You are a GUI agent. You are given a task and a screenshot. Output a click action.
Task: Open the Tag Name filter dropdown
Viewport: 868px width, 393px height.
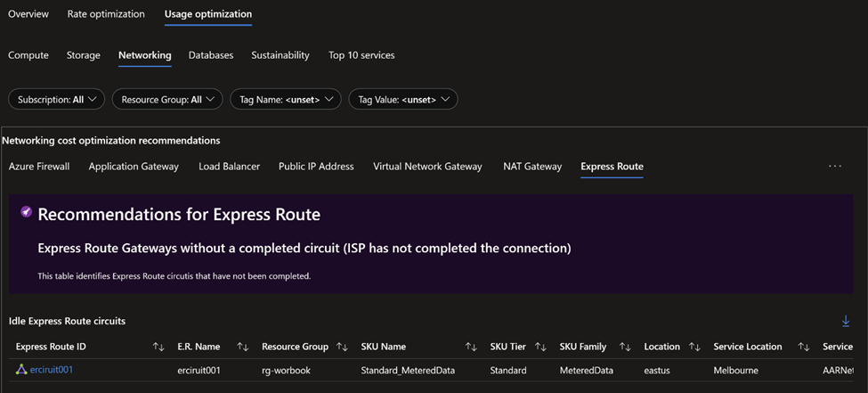pos(286,99)
